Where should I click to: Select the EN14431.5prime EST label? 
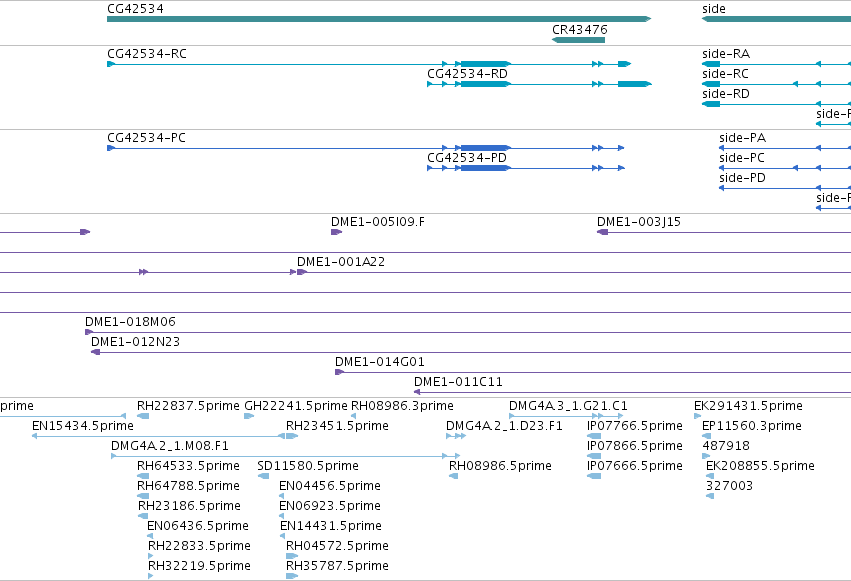click(x=331, y=526)
